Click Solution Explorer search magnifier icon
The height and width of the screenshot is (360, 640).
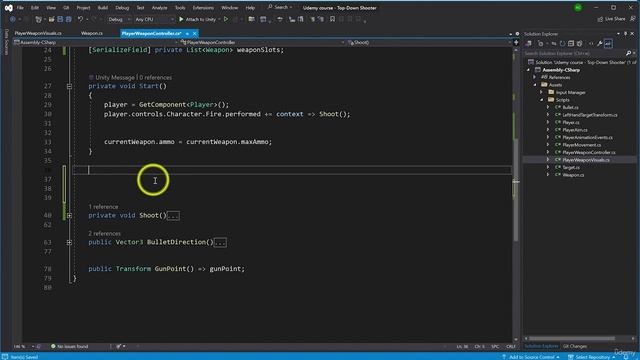pyautogui.click(x=629, y=53)
